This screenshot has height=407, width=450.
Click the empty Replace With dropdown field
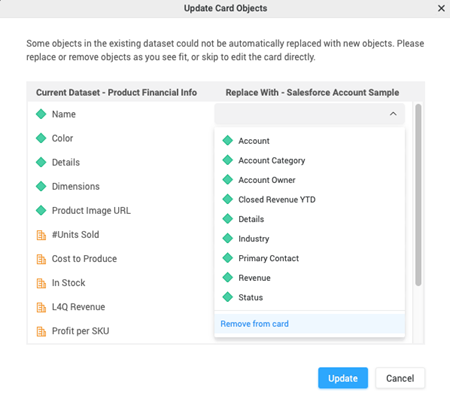coord(309,114)
